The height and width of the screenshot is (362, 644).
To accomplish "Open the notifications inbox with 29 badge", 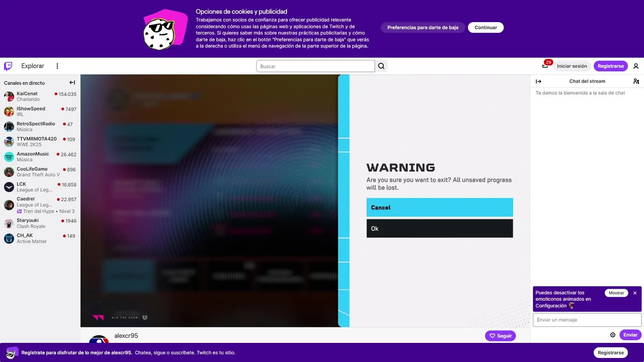I will (545, 66).
